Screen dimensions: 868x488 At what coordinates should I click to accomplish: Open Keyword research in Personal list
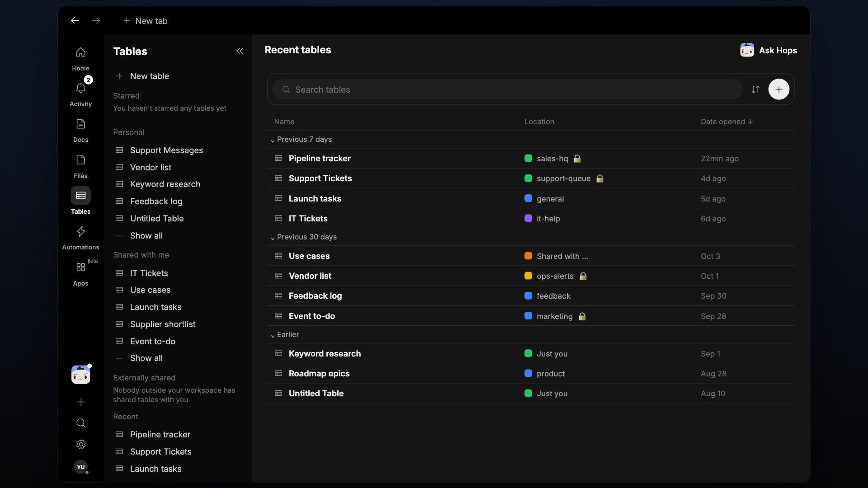coord(165,184)
